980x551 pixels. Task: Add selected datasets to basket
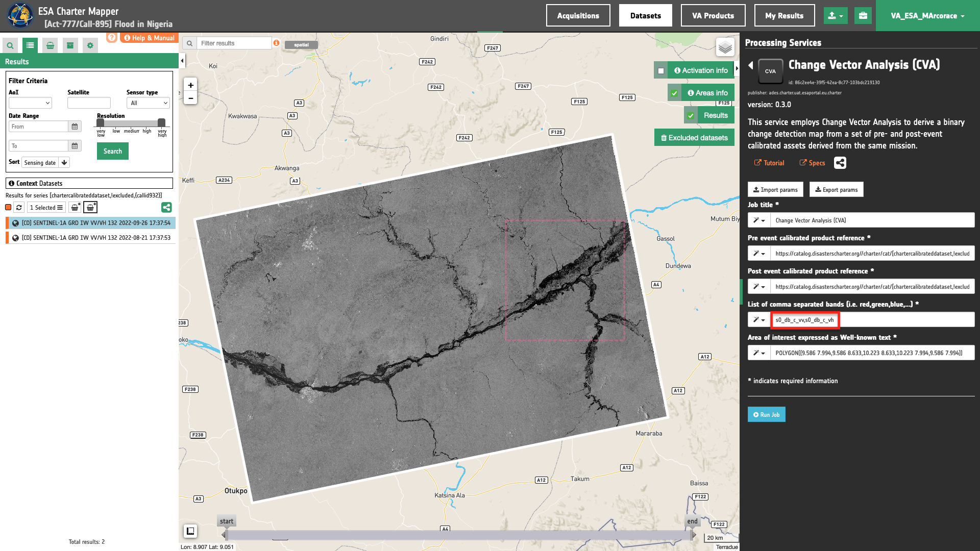pyautogui.click(x=75, y=208)
